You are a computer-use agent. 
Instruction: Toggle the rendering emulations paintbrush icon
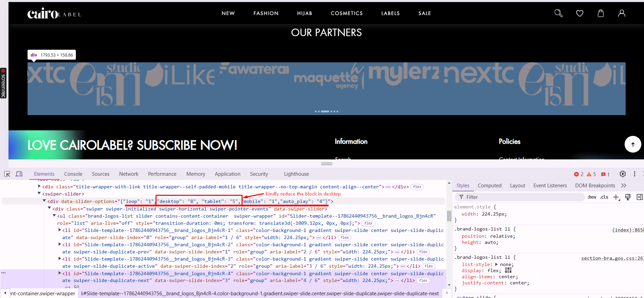628,197
